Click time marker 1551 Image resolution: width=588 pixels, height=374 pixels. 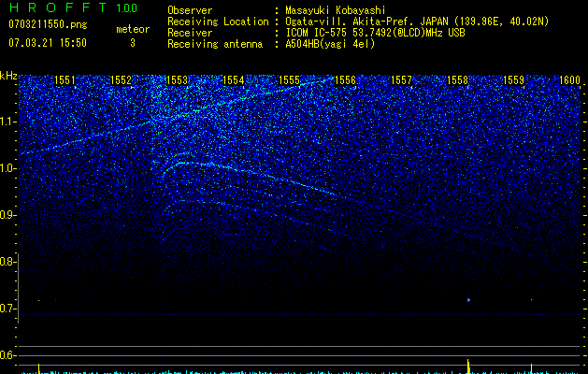click(65, 80)
